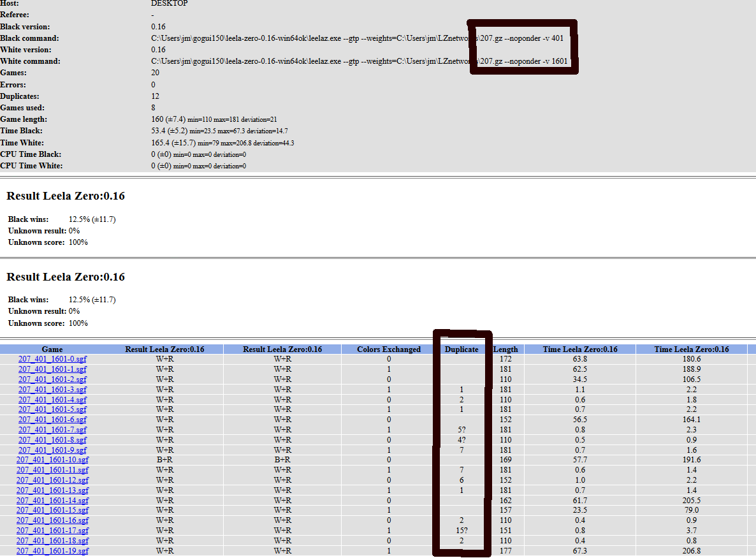Open the 207_401_1601-14.sgf game
The width and height of the screenshot is (756, 558).
(x=52, y=501)
